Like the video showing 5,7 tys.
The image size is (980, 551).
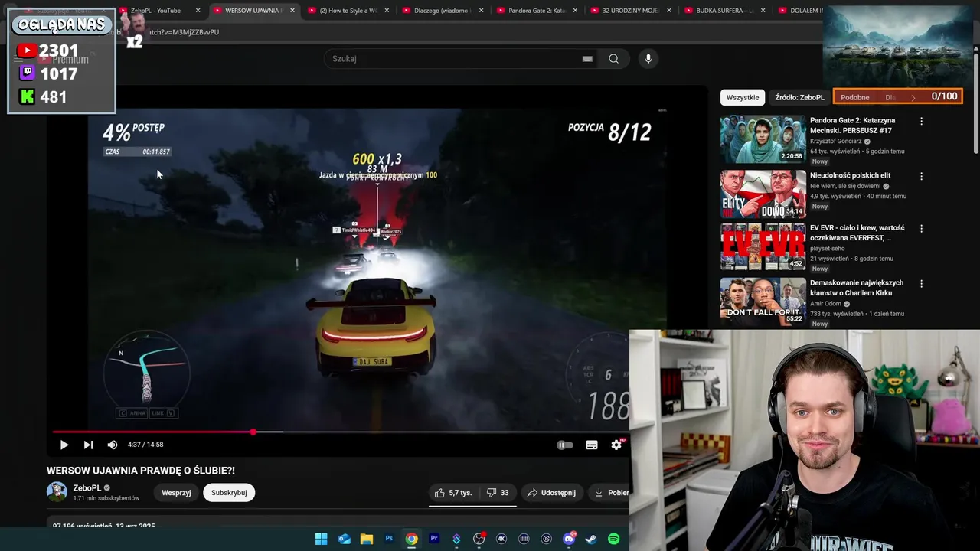[x=454, y=493]
